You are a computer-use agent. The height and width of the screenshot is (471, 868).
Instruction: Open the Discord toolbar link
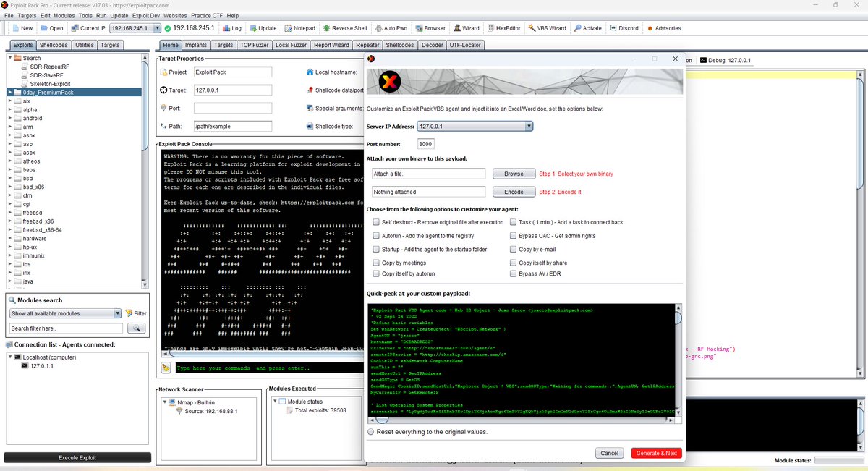(x=624, y=28)
